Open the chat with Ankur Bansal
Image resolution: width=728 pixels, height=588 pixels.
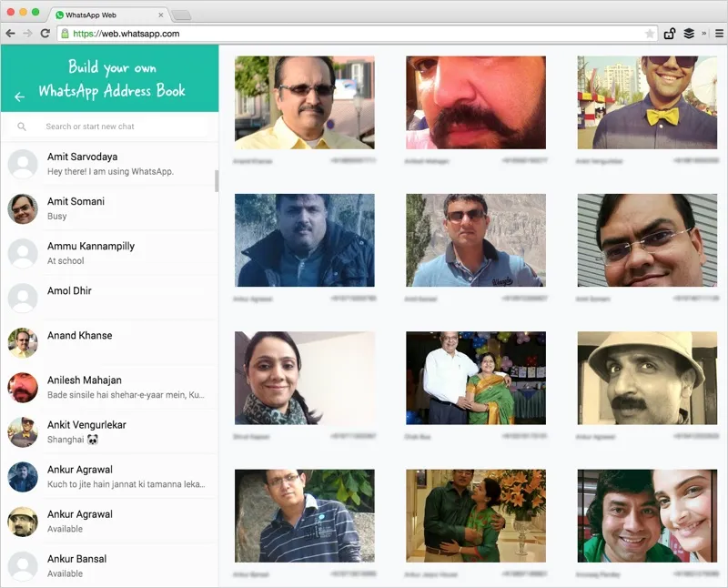pos(109,565)
